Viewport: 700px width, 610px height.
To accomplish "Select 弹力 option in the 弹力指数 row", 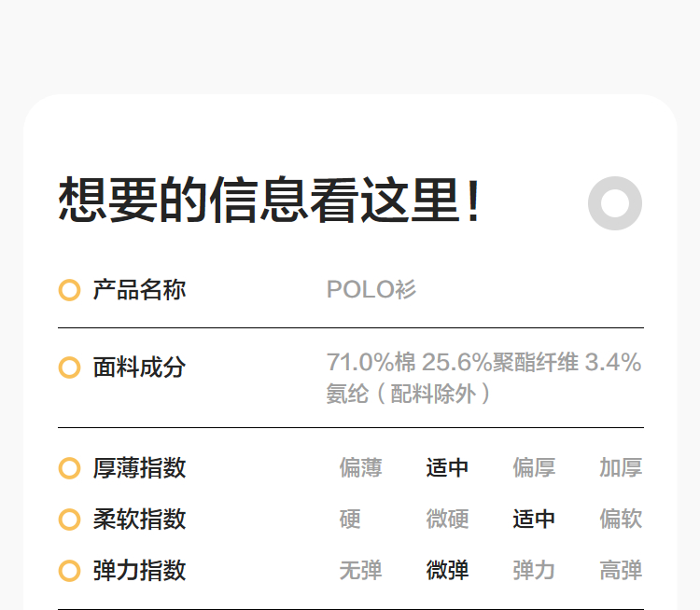I will 534,571.
